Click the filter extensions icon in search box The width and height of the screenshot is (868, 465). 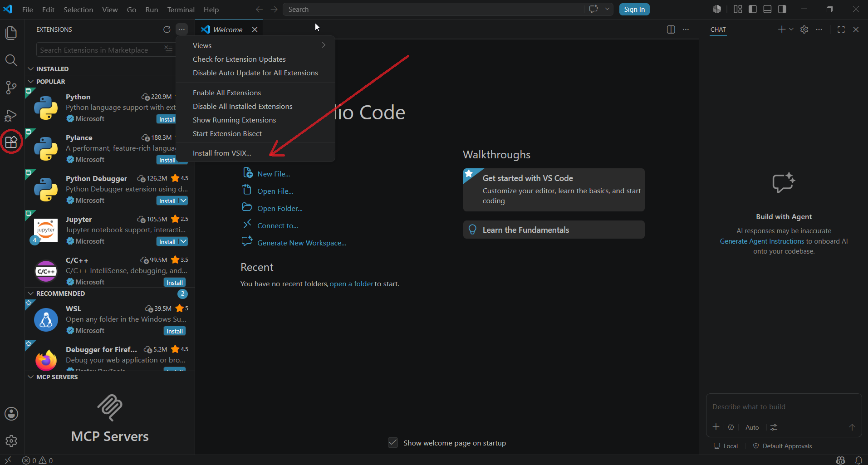coord(168,49)
